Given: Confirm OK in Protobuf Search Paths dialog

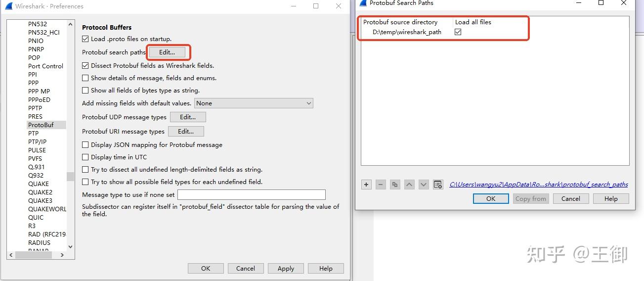Looking at the screenshot, I should click(x=491, y=198).
